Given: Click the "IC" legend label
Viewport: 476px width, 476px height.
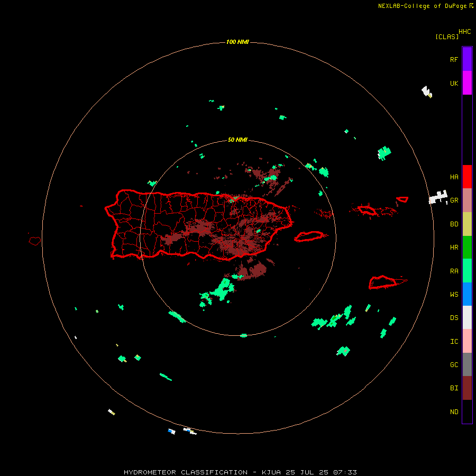Looking at the screenshot, I should point(454,341).
